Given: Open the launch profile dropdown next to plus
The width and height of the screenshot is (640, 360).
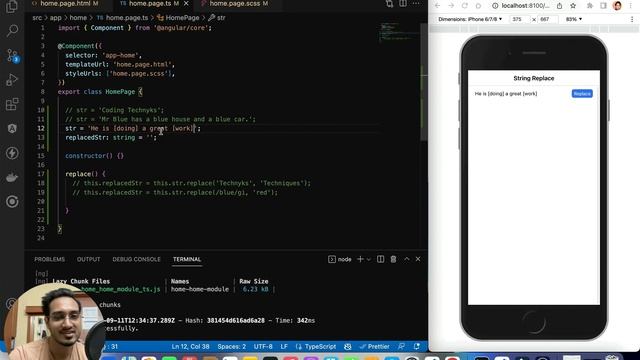Looking at the screenshot, I should (369, 259).
